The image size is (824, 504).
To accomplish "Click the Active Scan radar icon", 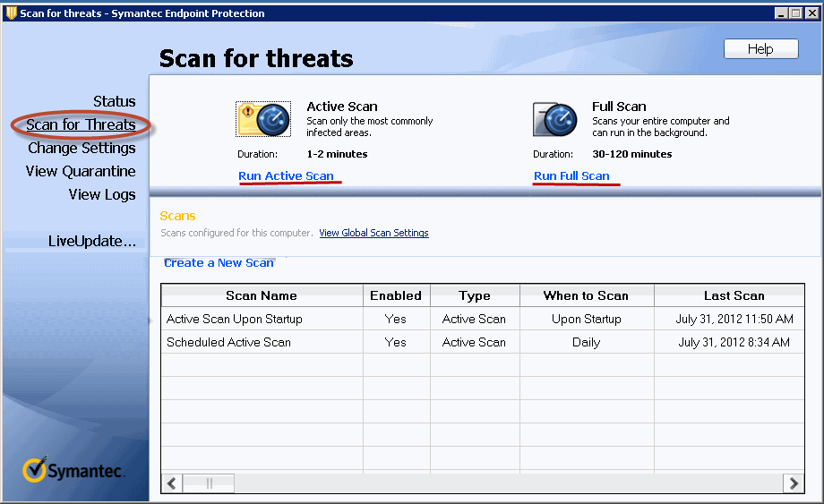I will tap(263, 119).
